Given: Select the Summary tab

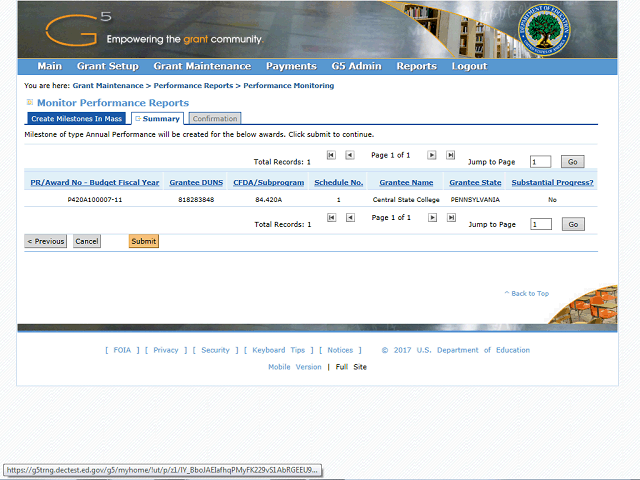Looking at the screenshot, I should click(158, 119).
